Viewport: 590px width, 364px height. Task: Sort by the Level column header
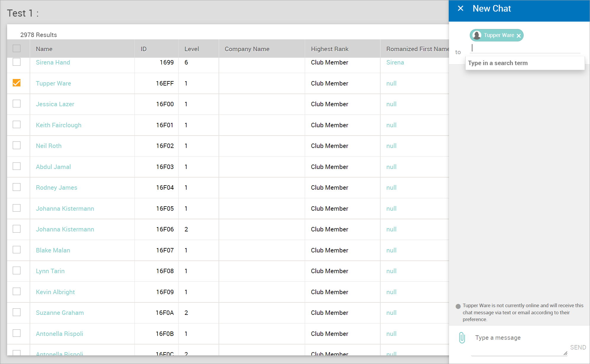tap(192, 49)
